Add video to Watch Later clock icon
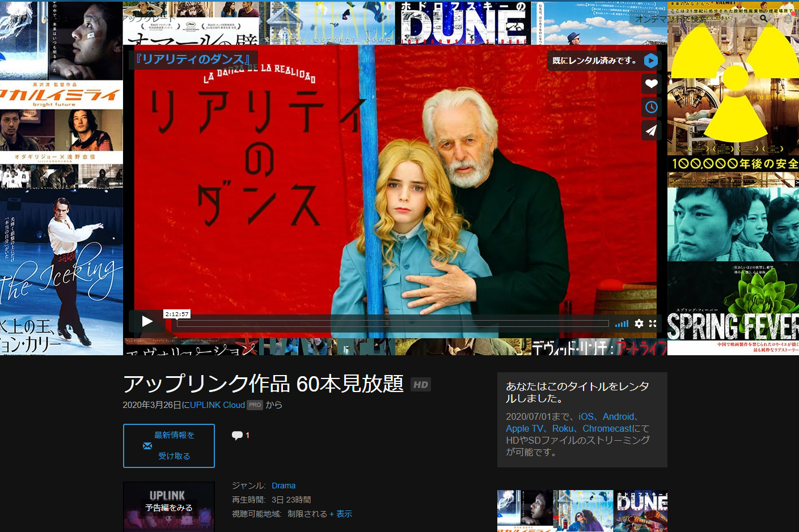This screenshot has height=532, width=799. [651, 107]
